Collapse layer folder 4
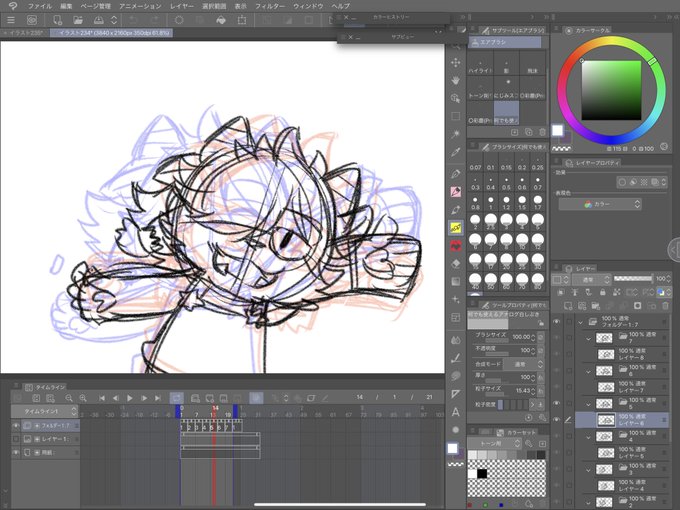 [x=588, y=437]
